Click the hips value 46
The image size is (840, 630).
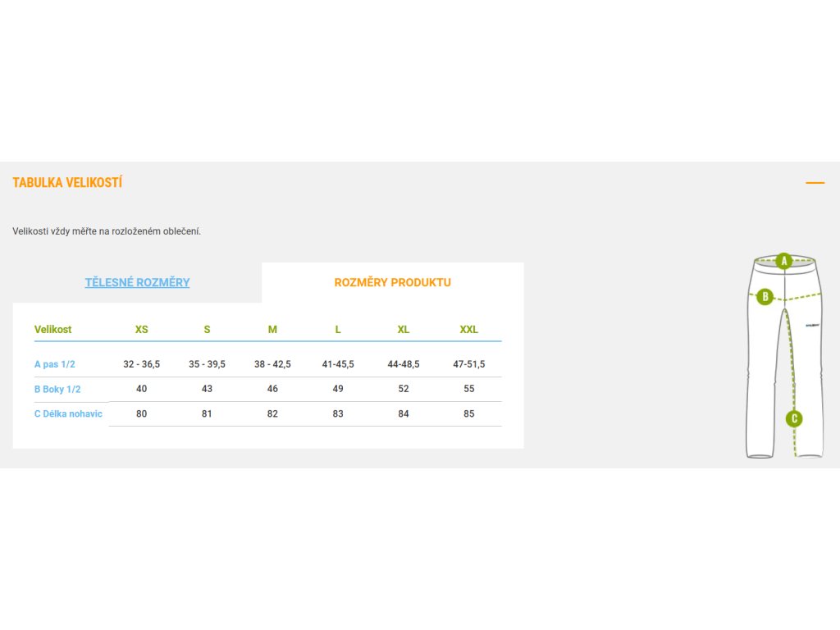[272, 389]
